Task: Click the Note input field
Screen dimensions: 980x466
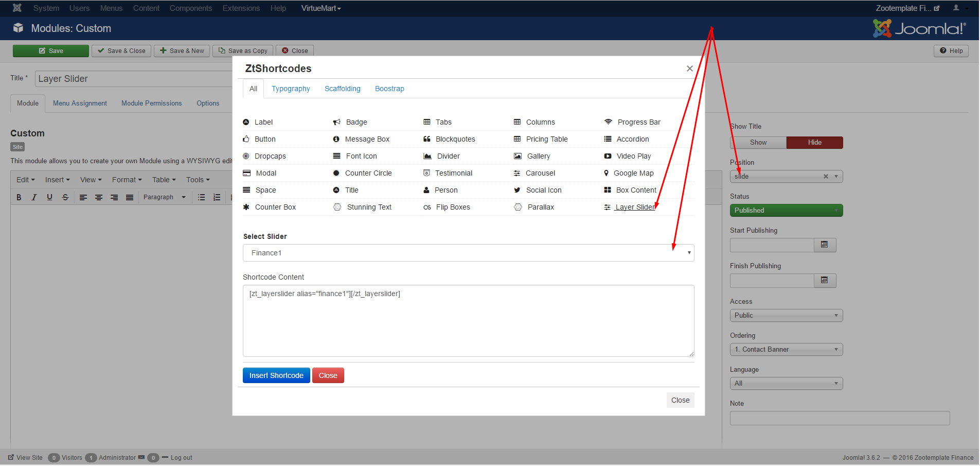Action: click(x=840, y=418)
